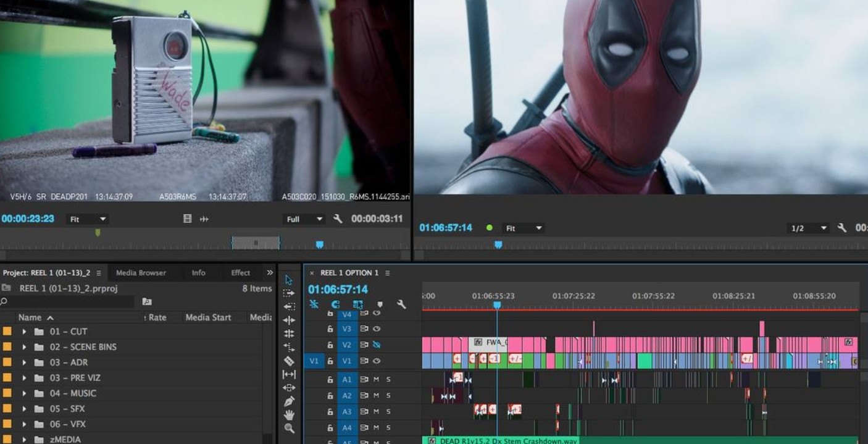This screenshot has width=868, height=444.
Task: Activate the Zoom tool magnifier
Action: [x=289, y=429]
